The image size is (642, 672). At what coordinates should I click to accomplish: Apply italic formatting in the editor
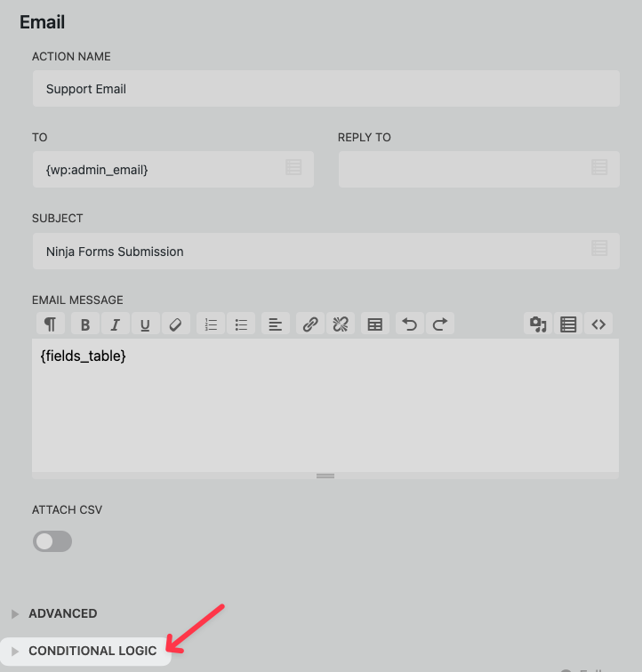tap(115, 324)
